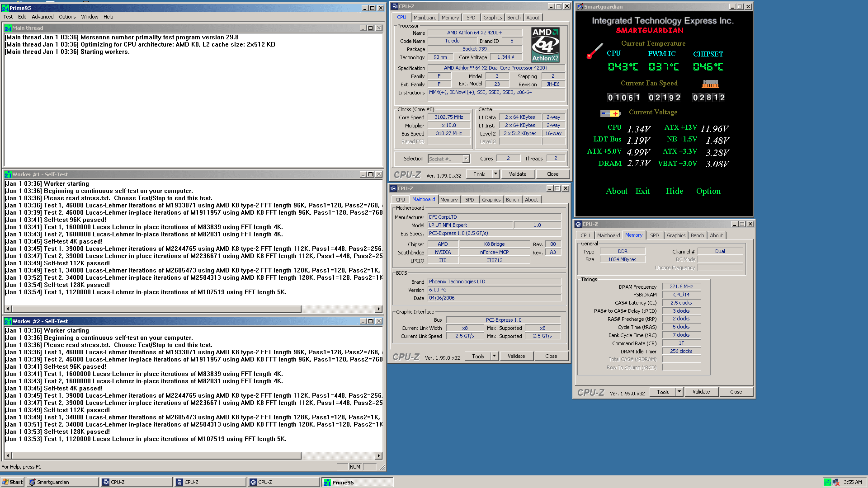Click the Worker #2 Self-Test window icon
This screenshot has width=868, height=488.
(8, 321)
